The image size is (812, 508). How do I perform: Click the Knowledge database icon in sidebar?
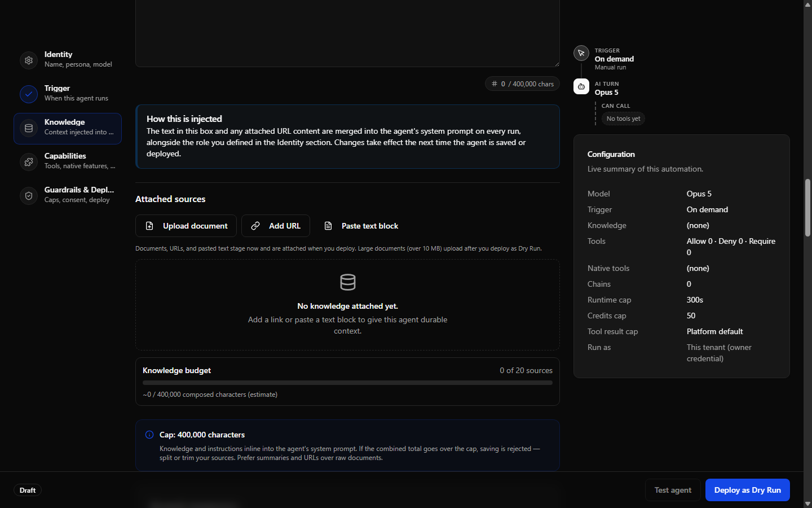coord(29,128)
